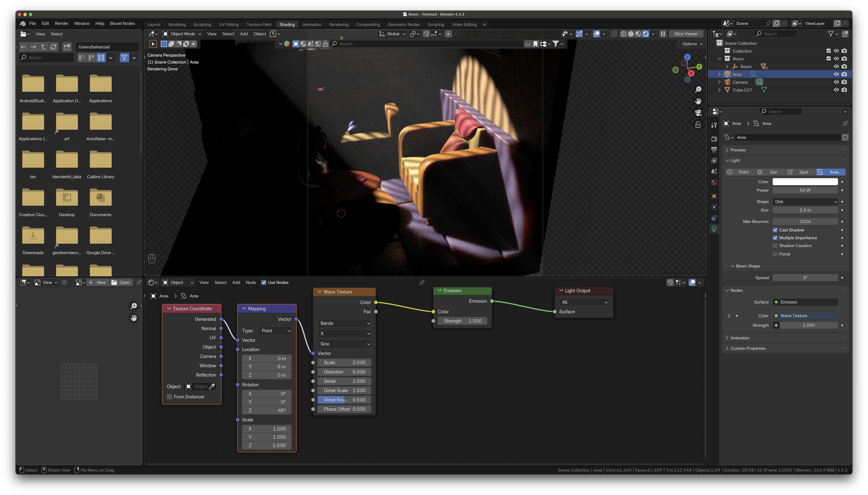Click the pin icon in node editor header
868x495 pixels.
coord(422,283)
